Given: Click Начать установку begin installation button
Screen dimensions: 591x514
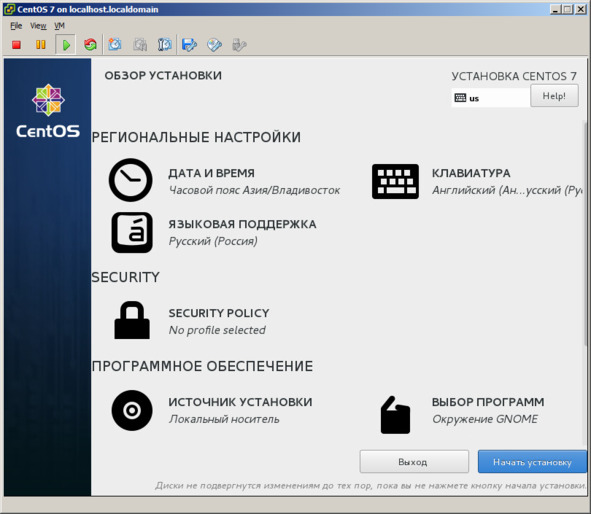Looking at the screenshot, I should [x=532, y=462].
